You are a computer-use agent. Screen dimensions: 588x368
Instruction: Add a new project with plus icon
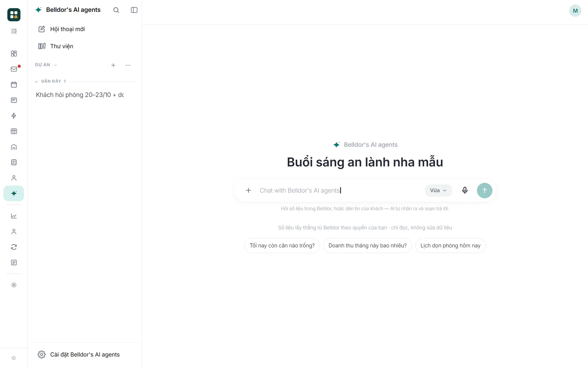point(113,65)
